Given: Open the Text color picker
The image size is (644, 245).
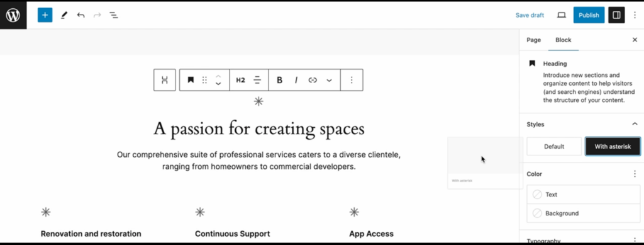Looking at the screenshot, I should tap(583, 195).
